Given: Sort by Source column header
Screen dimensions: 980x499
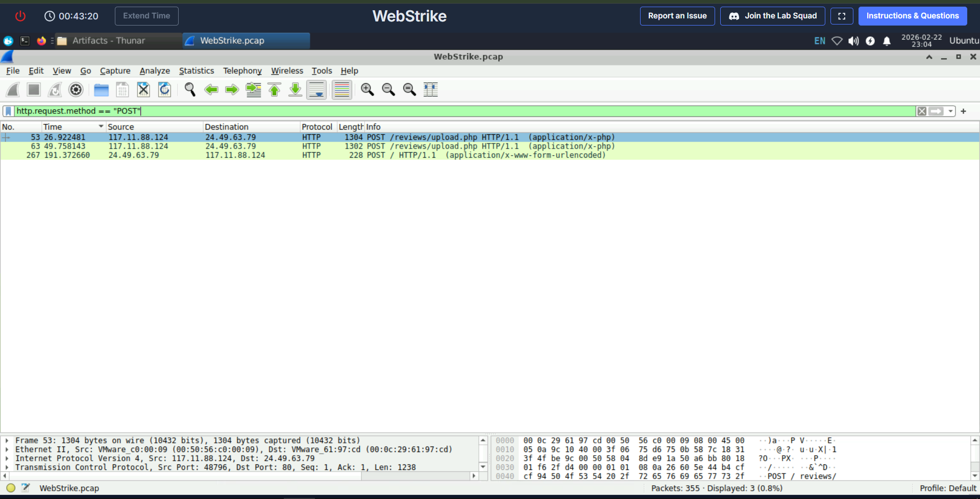Looking at the screenshot, I should (x=154, y=127).
